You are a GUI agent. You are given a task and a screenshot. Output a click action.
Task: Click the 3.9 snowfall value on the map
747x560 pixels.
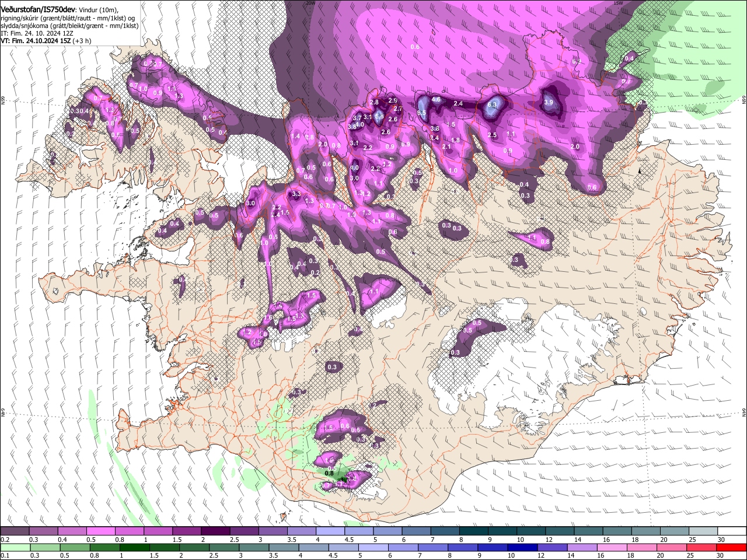tap(549, 102)
